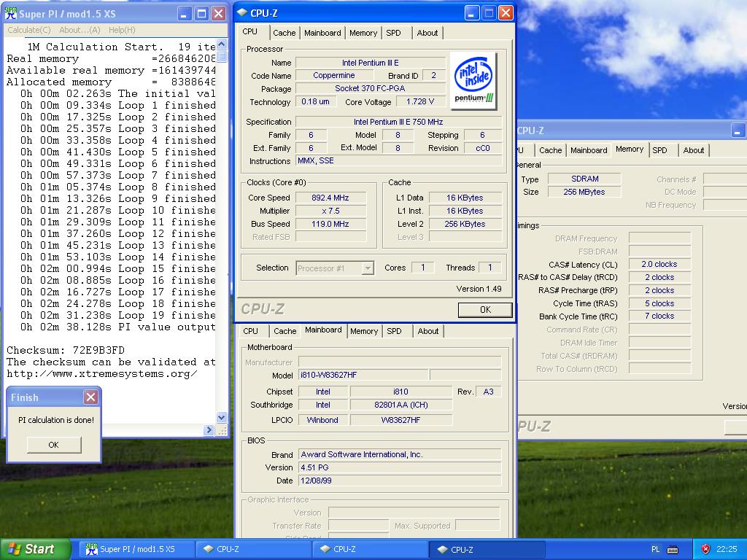This screenshot has width=747, height=560.
Task: Click the Instructions field MMX, SSE
Action: [398, 160]
